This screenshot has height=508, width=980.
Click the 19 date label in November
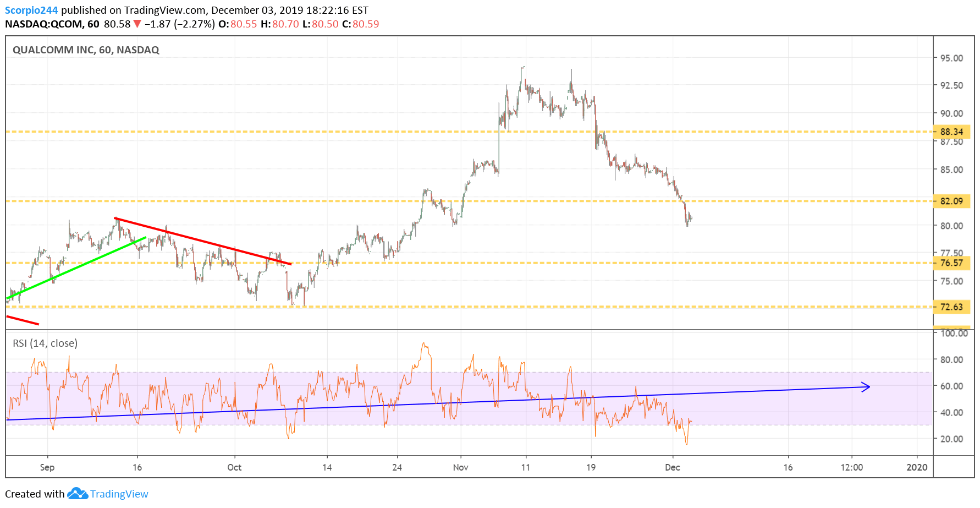point(591,467)
